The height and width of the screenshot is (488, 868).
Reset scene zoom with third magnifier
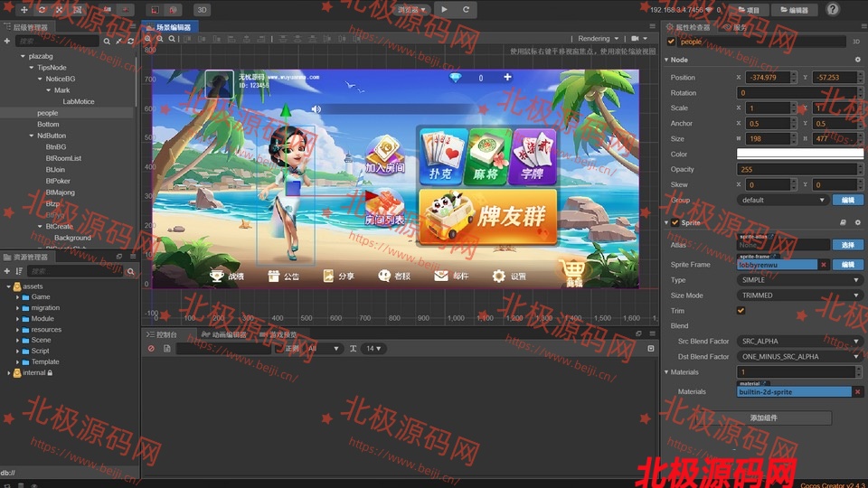pyautogui.click(x=172, y=39)
